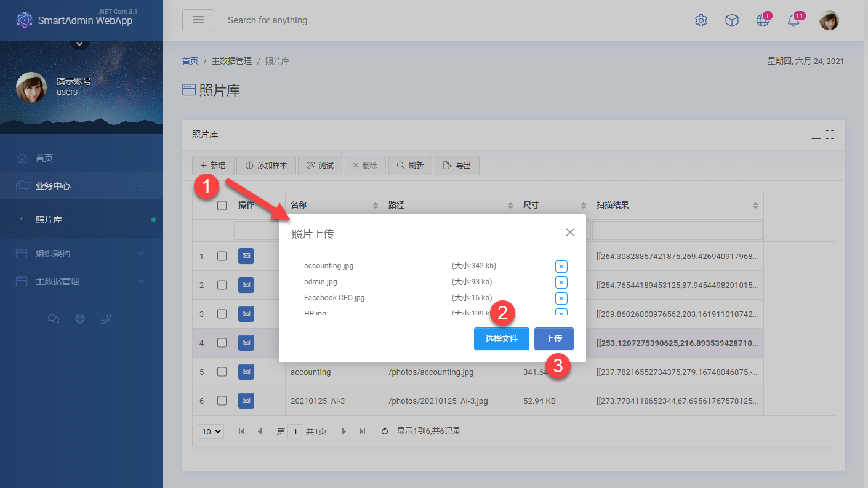868x488 pixels.
Task: Remove Facebook CEO.jpg from upload list
Action: coord(561,298)
